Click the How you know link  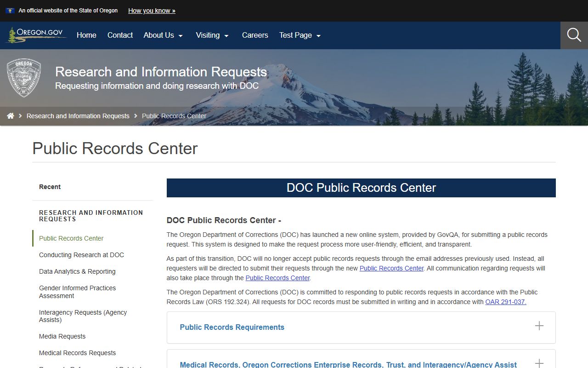coord(152,11)
